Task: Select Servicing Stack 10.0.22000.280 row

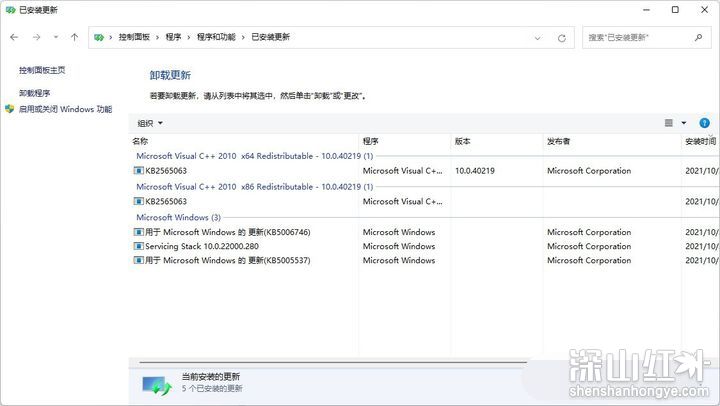Action: [425, 246]
